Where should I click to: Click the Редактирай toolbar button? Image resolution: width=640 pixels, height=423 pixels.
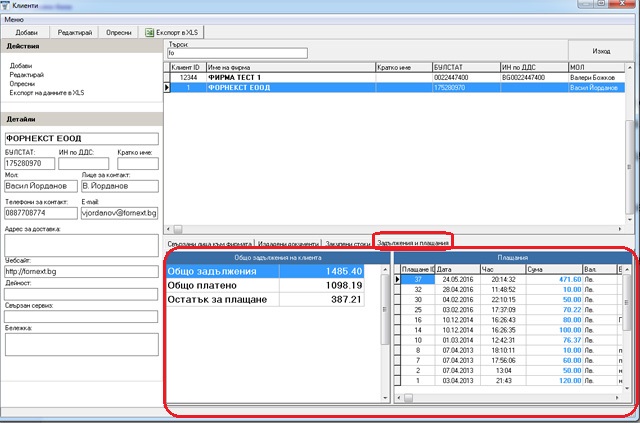(75, 32)
